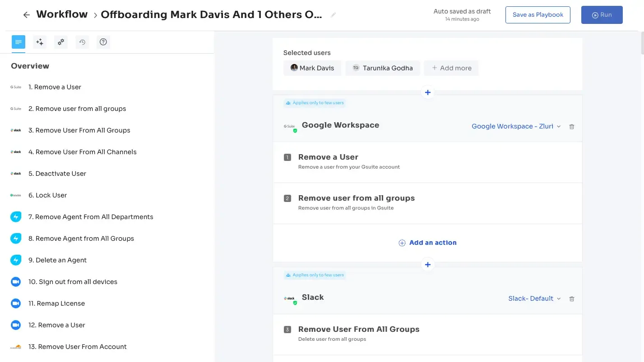Open the history clock tab icon
644x362 pixels.
pos(82,42)
